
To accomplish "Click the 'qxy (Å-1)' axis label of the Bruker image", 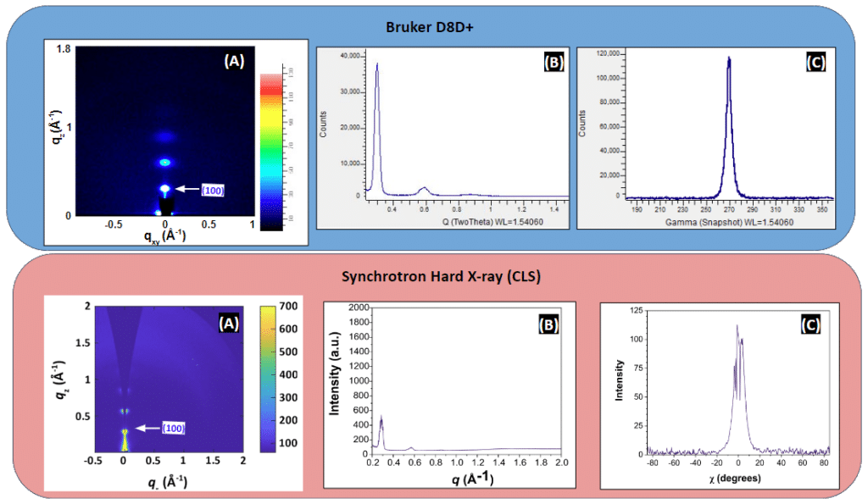I will pos(165,236).
